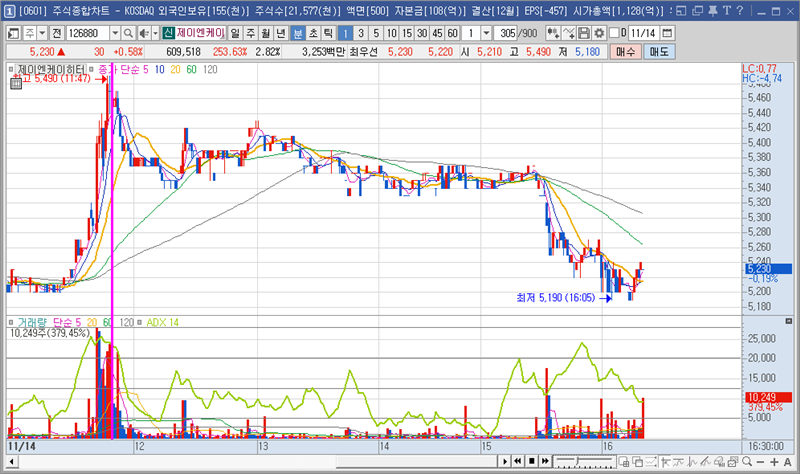Screen dimensions: 800x474
Task: Expand the 주 market type dropdown
Action: 42,33
